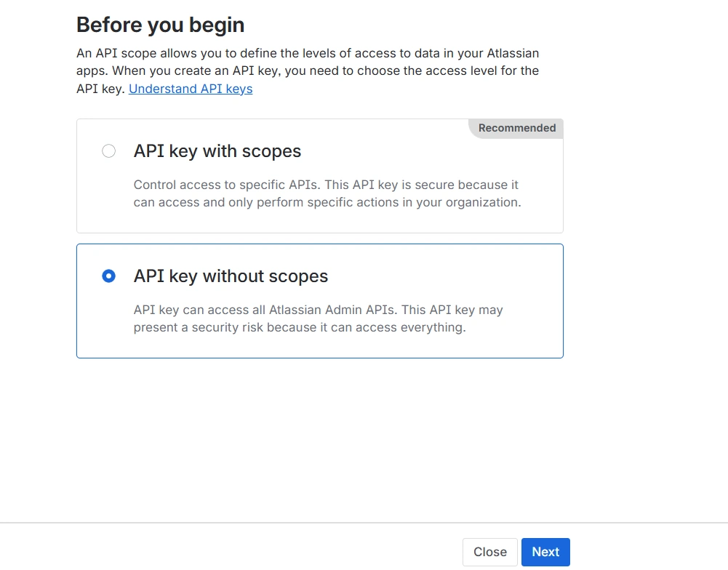Click inside the highlighted selected option card
The image size is (728, 570).
[320, 301]
